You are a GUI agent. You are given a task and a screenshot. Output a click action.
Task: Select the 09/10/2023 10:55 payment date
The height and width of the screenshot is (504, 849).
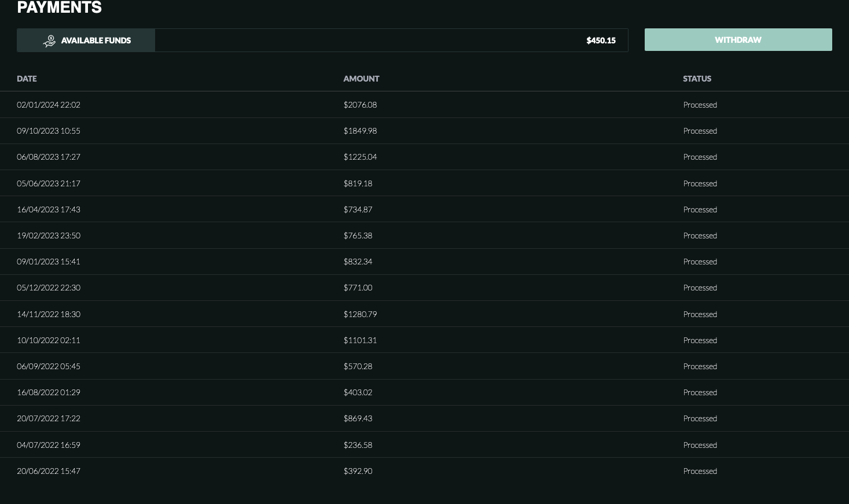(x=49, y=131)
